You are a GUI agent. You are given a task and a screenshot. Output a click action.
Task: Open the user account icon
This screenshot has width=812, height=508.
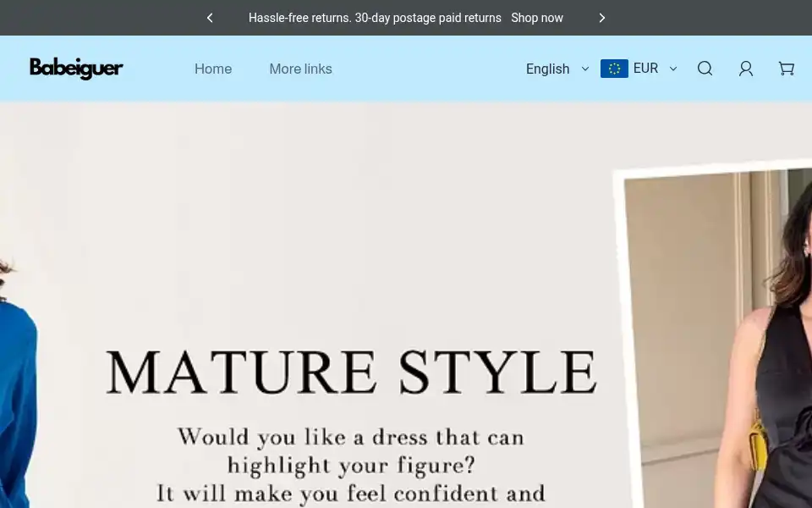(746, 69)
